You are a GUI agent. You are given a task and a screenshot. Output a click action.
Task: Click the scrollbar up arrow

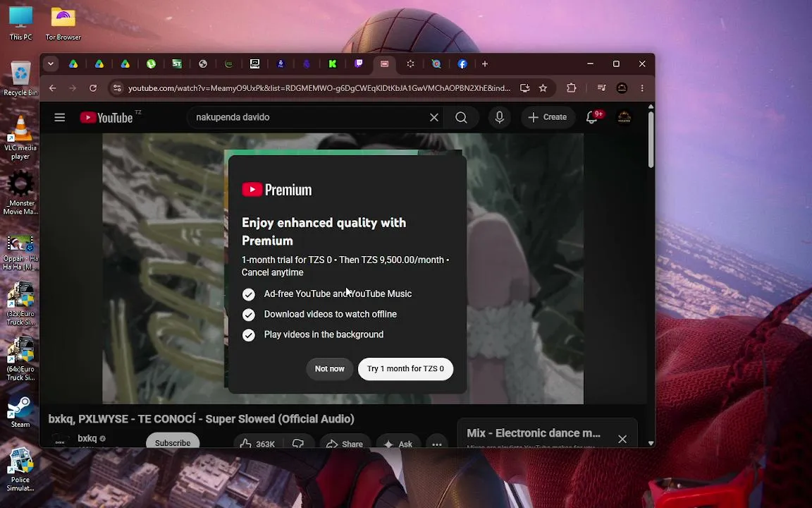pyautogui.click(x=651, y=107)
